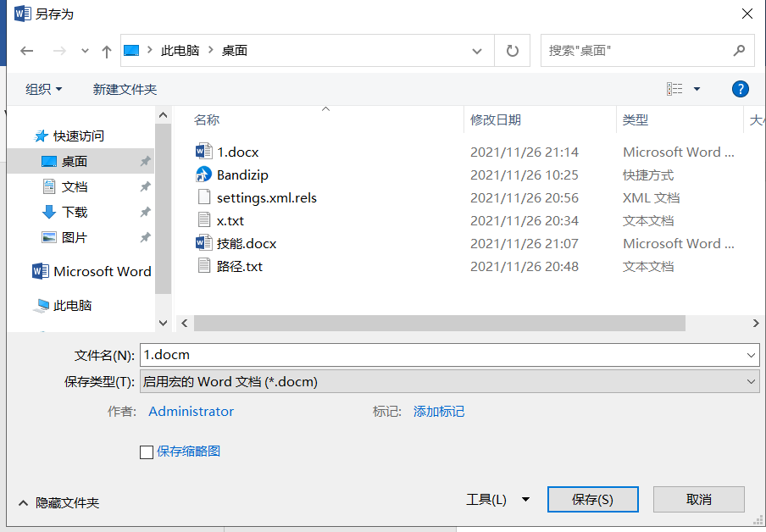Image resolution: width=766 pixels, height=532 pixels.
Task: Select 快速访问 in navigation pane
Action: point(79,136)
